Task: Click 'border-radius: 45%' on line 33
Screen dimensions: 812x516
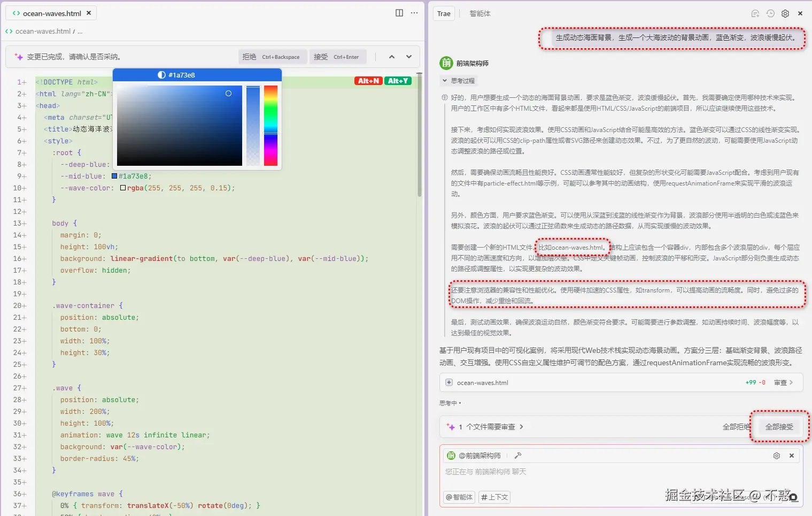Action: [x=99, y=458]
